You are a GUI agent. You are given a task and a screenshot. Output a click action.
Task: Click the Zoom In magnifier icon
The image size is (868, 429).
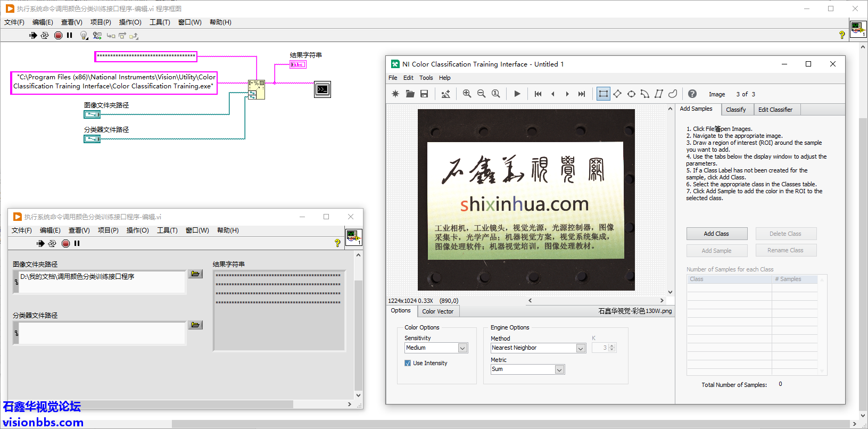point(467,94)
